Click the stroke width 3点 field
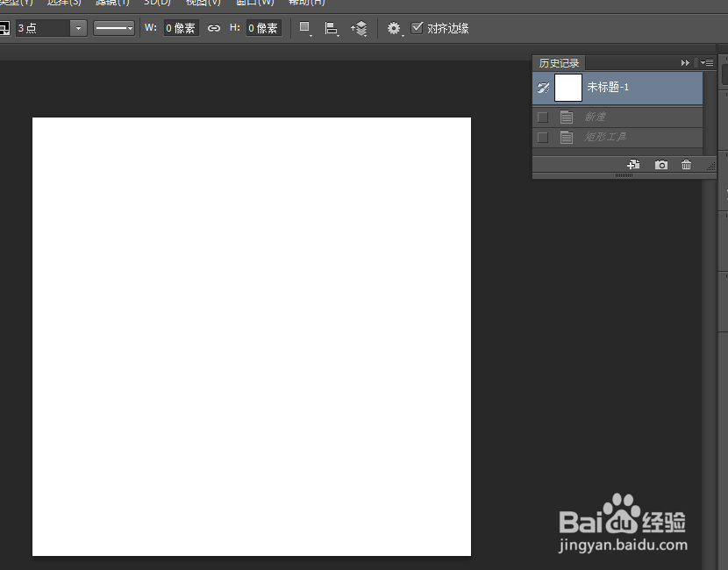The height and width of the screenshot is (570, 728). [43, 28]
